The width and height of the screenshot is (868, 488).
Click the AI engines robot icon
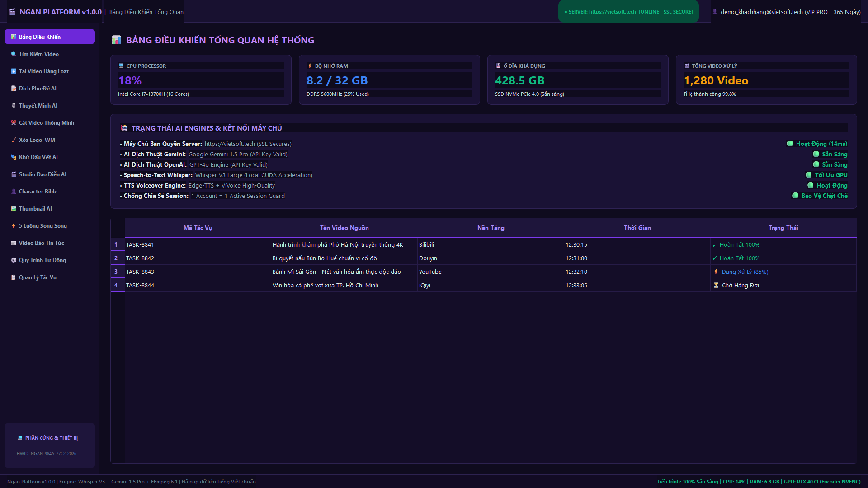(x=124, y=128)
